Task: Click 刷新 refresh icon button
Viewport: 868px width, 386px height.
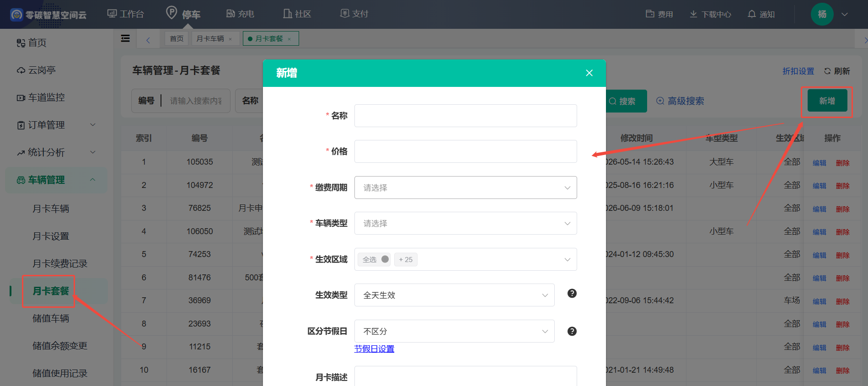Action: tap(837, 71)
